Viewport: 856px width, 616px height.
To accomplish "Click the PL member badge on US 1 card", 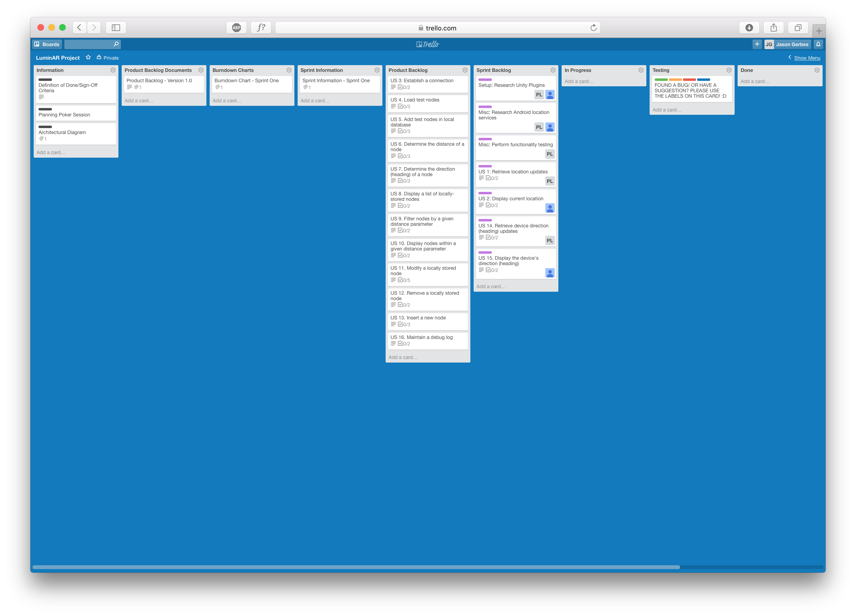I will click(550, 181).
